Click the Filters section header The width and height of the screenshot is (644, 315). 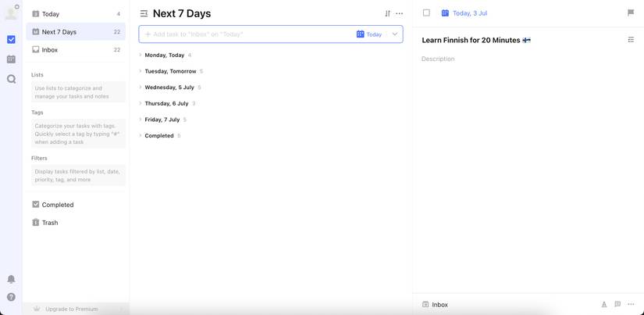tap(40, 158)
